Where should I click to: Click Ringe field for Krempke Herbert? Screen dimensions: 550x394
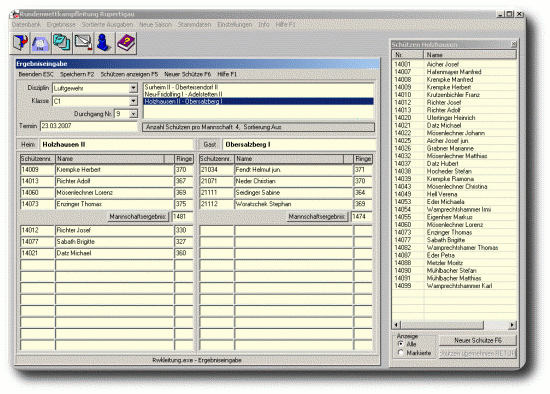tap(183, 170)
